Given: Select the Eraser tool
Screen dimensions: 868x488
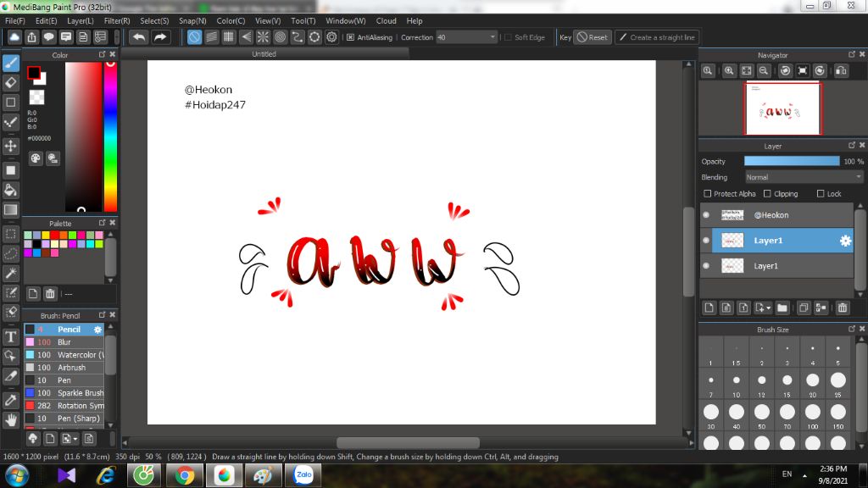Looking at the screenshot, I should tap(10, 83).
